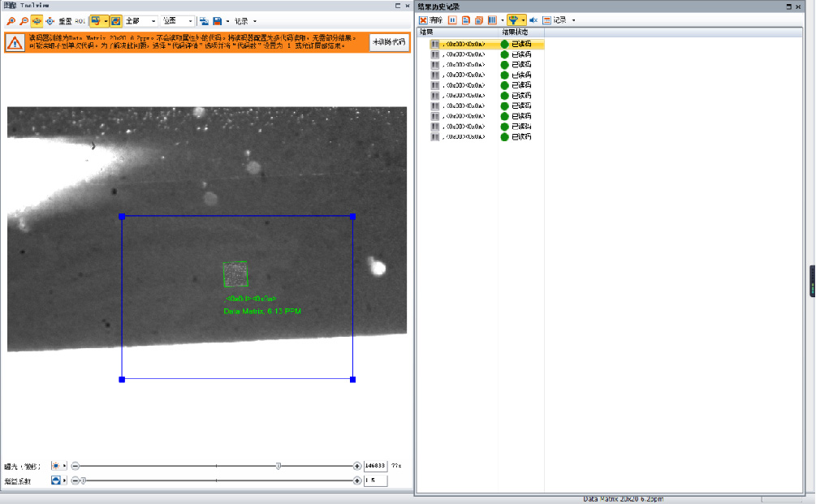Decrease gain with the minus button
This screenshot has height=504, width=816.
pyautogui.click(x=76, y=480)
